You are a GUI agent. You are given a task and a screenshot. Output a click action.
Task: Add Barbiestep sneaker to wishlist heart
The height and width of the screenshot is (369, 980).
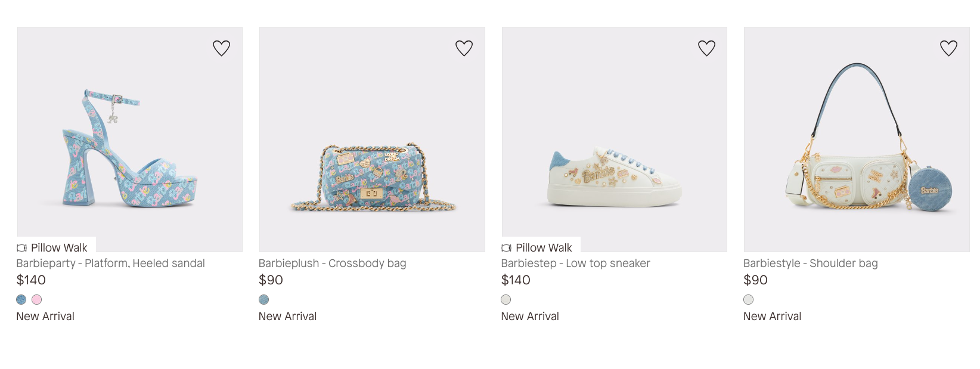[x=706, y=48]
